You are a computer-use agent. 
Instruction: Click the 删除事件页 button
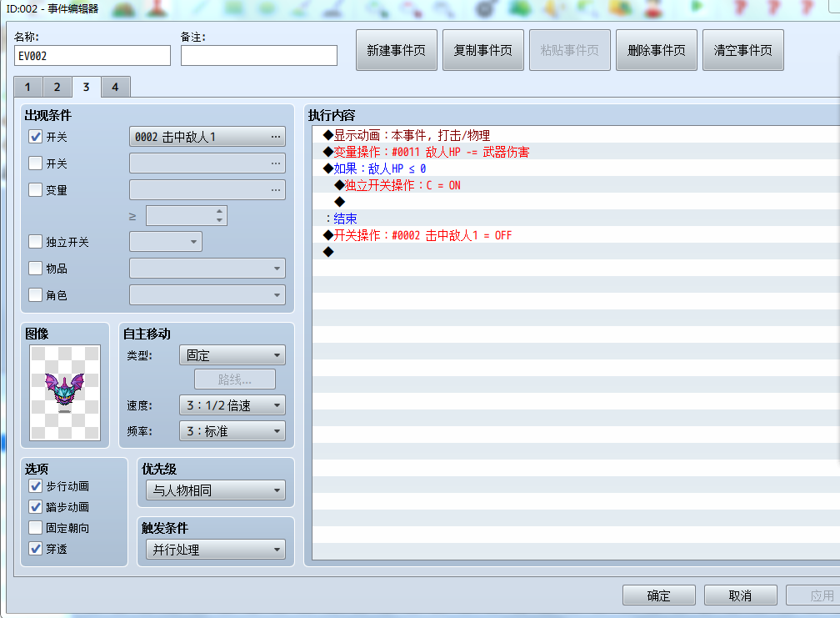click(657, 50)
